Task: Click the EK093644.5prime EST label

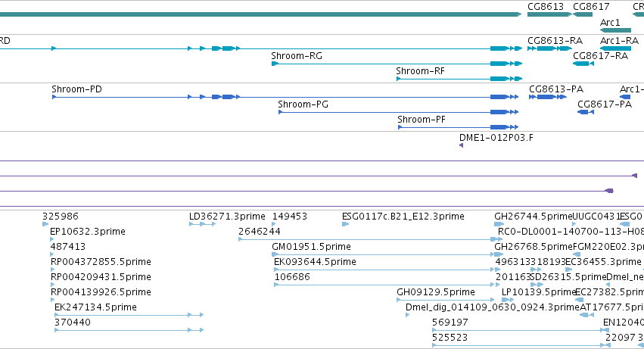Action: coord(315,262)
